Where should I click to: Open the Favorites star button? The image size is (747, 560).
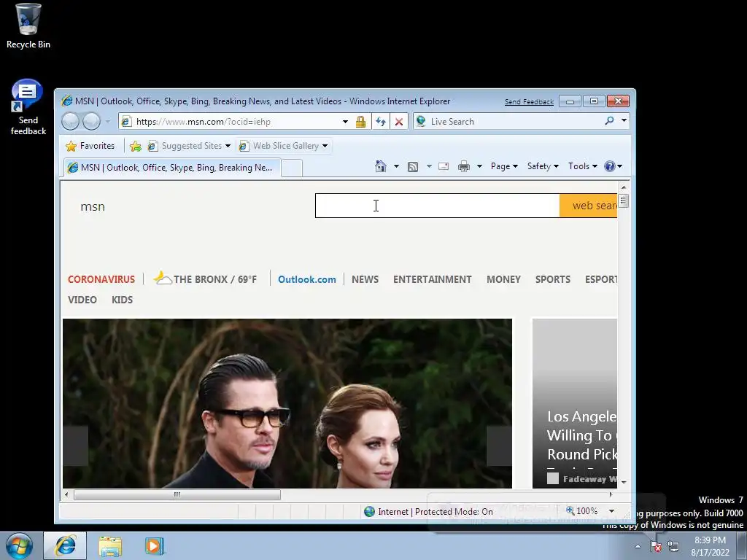coord(90,146)
